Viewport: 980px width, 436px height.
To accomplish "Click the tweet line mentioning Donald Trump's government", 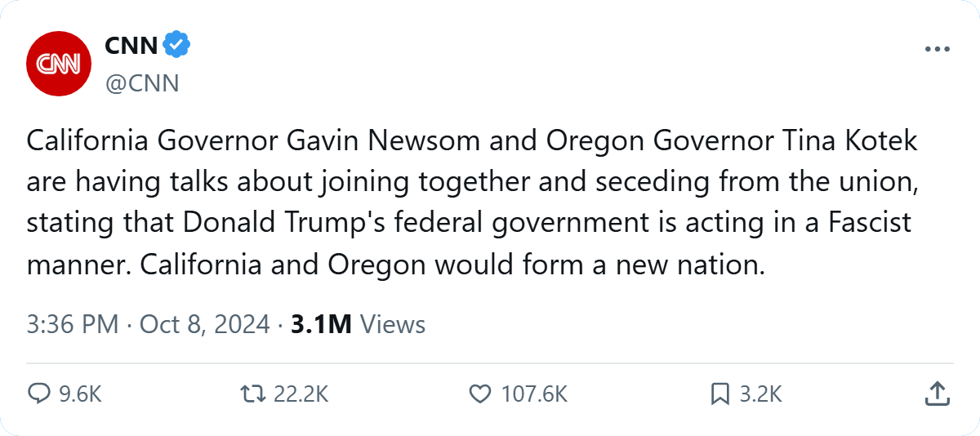I will point(469,224).
